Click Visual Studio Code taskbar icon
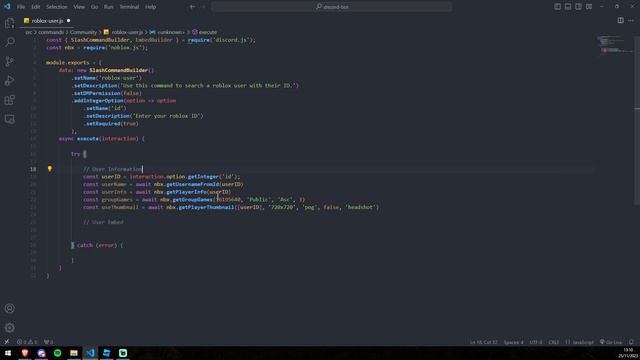 point(90,353)
